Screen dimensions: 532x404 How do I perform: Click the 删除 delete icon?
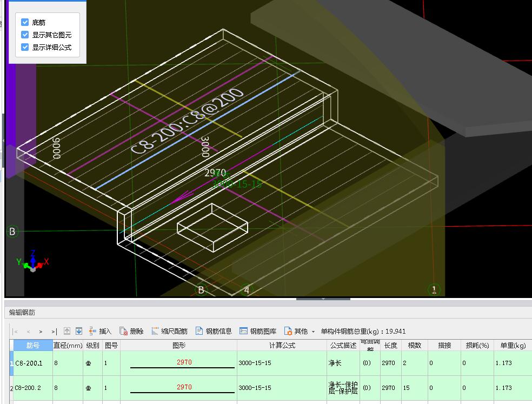point(123,331)
